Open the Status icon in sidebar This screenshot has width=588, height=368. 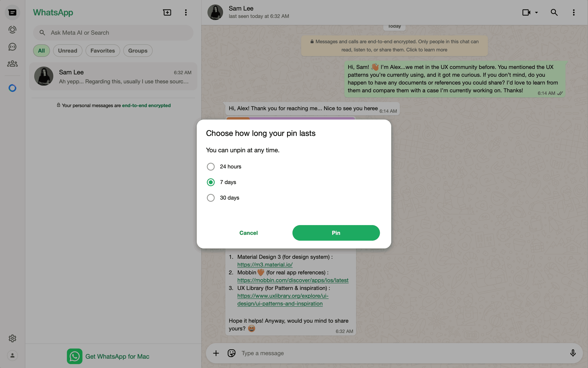click(x=12, y=30)
